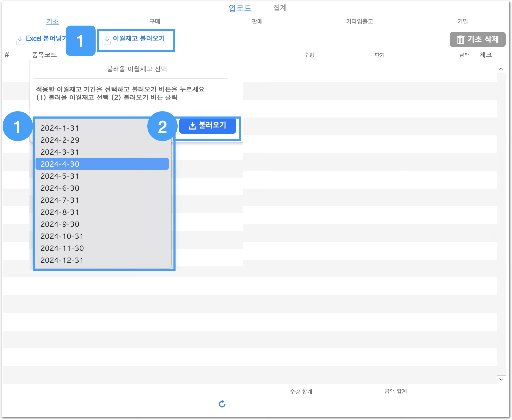Open the 기타입출고 tab
Image resolution: width=512 pixels, height=420 pixels.
click(x=359, y=21)
